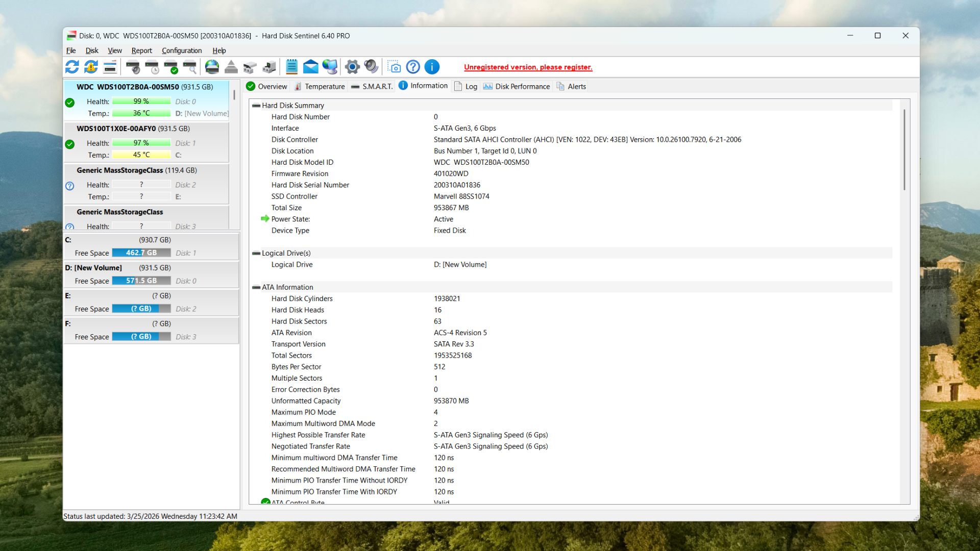Image resolution: width=980 pixels, height=551 pixels.
Task: Click the Total Sectors value 1953525168
Action: click(453, 356)
